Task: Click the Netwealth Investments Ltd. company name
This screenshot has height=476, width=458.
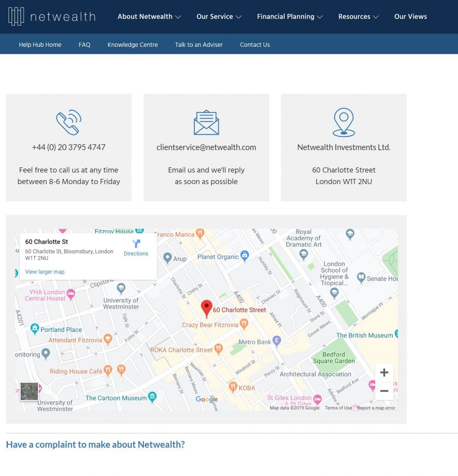Action: point(344,147)
